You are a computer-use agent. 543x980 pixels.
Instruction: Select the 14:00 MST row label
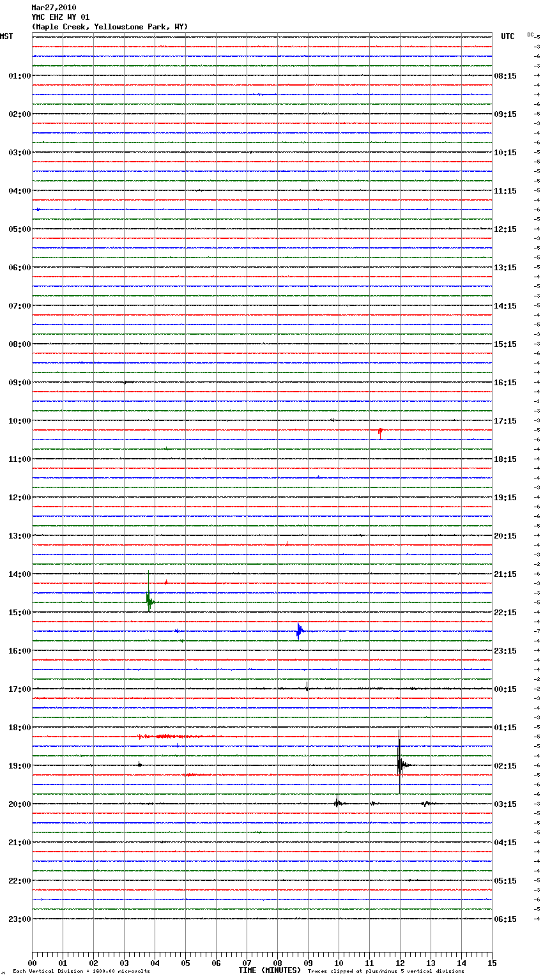[x=20, y=574]
